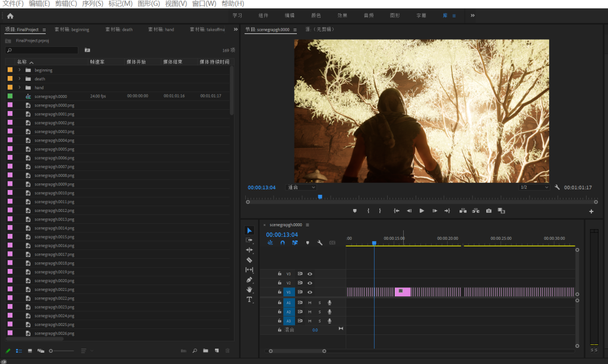Select the Type tool

(249, 300)
